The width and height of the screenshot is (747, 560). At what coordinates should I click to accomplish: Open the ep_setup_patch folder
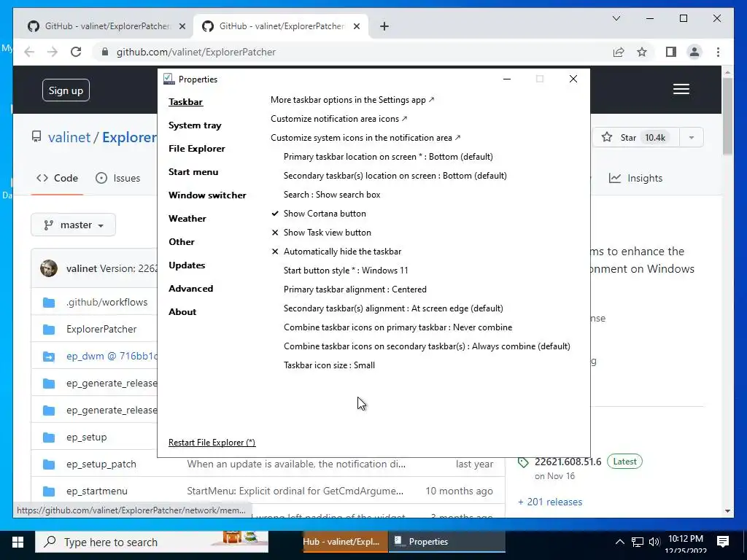[101, 464]
